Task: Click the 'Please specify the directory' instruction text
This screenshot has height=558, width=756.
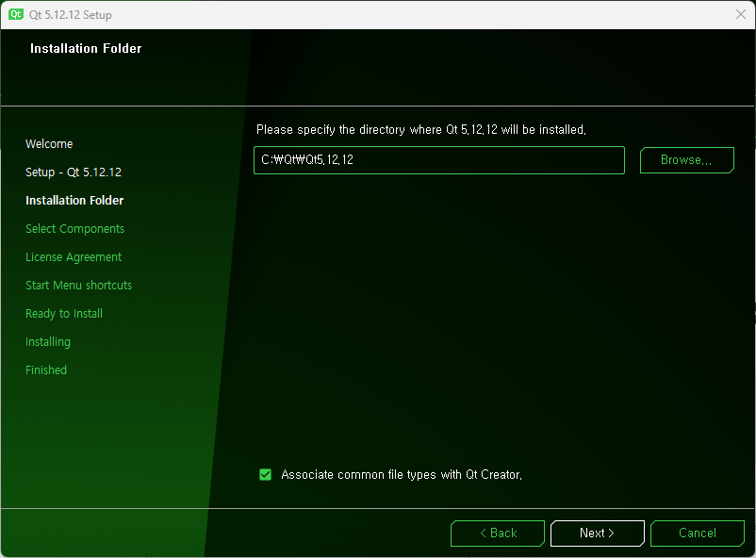Action: [x=421, y=130]
